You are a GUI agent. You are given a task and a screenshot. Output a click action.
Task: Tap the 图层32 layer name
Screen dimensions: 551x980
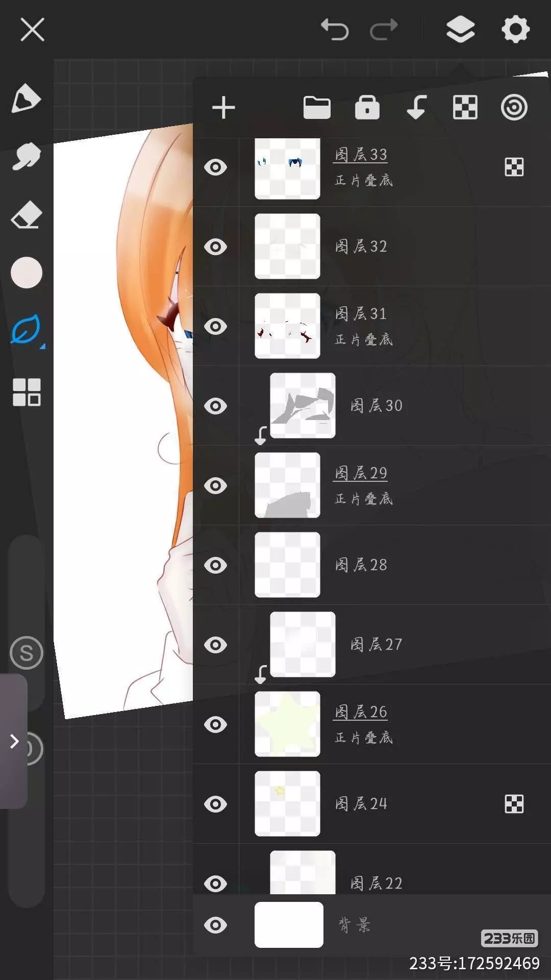361,247
